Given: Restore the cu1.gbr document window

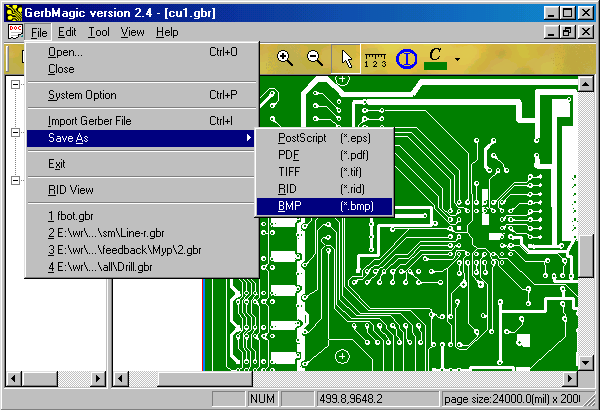Looking at the screenshot, I should point(567,32).
